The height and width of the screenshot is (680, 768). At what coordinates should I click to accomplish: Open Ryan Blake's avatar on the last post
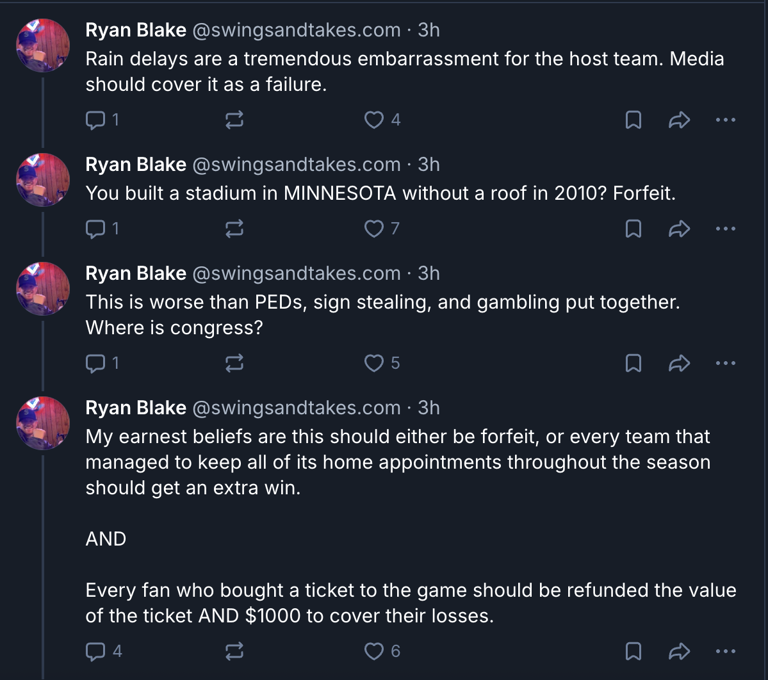pos(43,420)
